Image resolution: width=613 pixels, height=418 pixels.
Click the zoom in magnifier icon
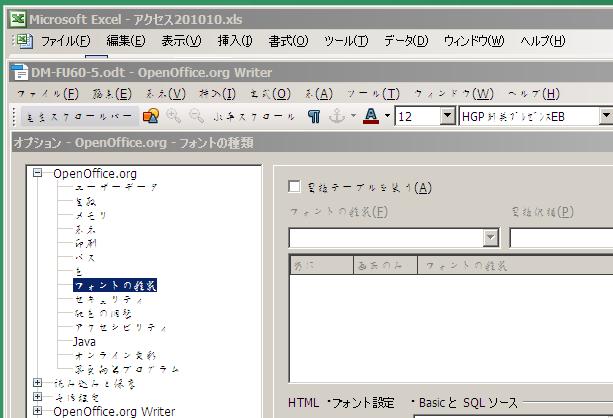(174, 116)
